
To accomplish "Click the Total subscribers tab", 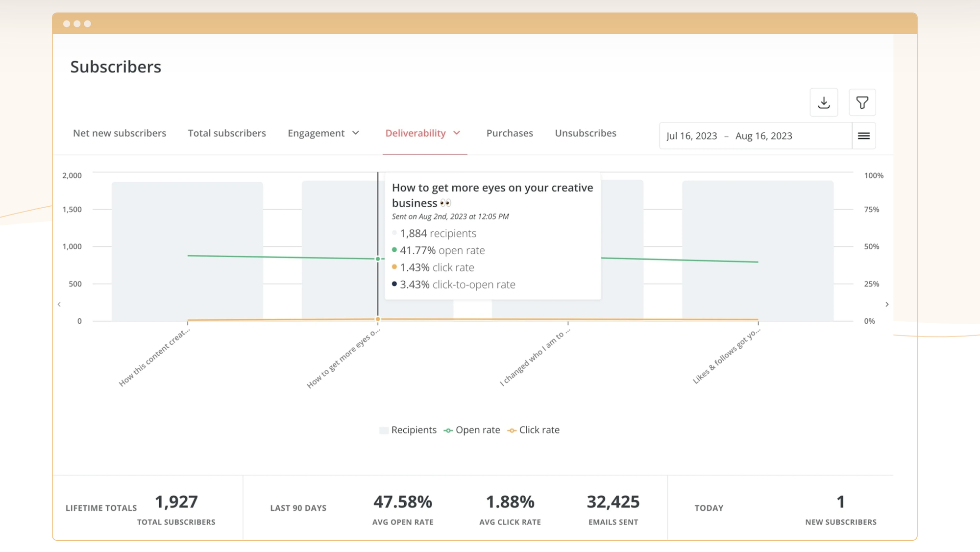I will tap(227, 133).
